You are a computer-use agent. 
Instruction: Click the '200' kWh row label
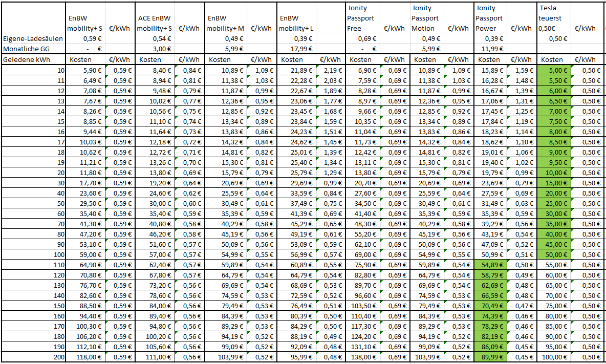(x=33, y=357)
